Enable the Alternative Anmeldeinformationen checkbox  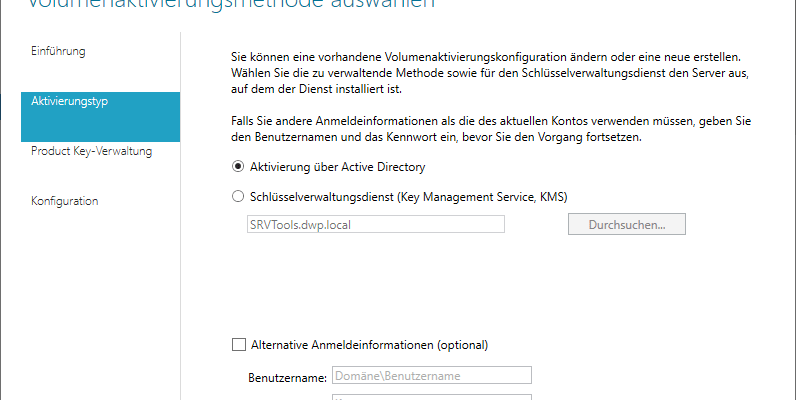tap(238, 345)
